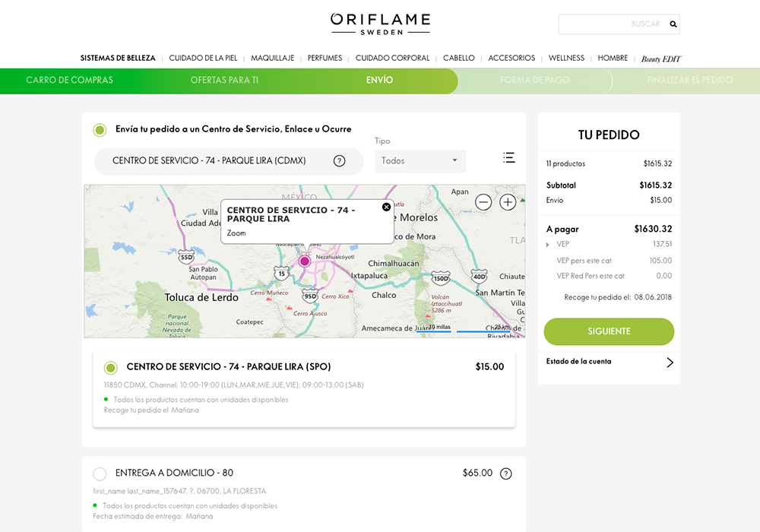Open the list view icon
Screen dimensions: 760x532
508,158
